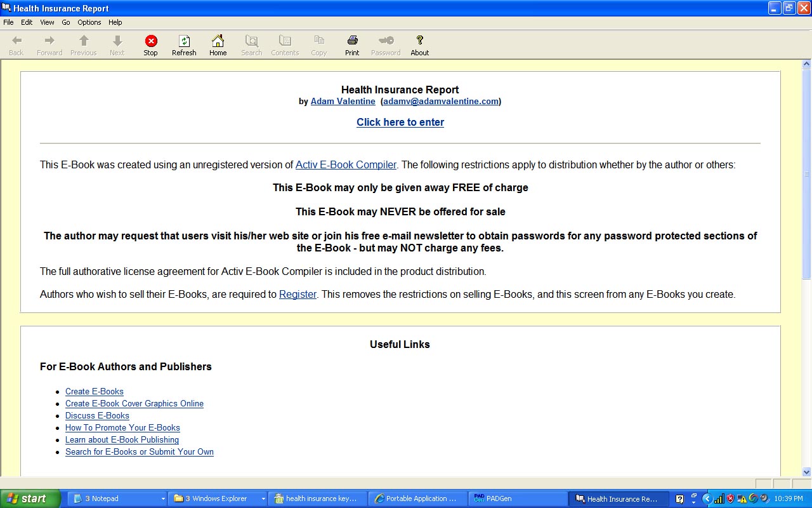Open the File menu
The height and width of the screenshot is (508, 812).
(x=8, y=22)
